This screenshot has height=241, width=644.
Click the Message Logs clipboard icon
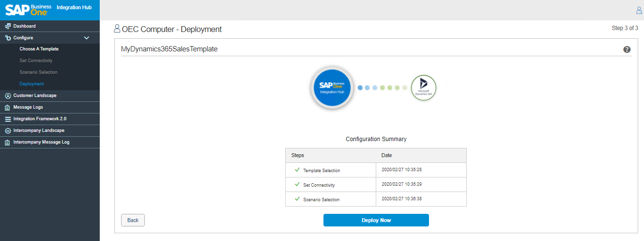coord(8,108)
